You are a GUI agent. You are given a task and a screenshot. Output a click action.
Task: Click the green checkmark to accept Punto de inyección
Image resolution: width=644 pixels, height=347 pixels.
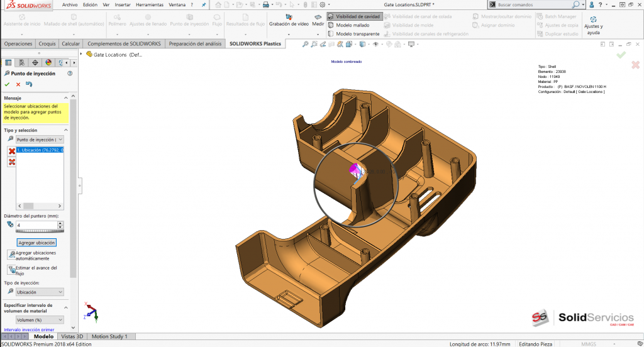(x=7, y=84)
